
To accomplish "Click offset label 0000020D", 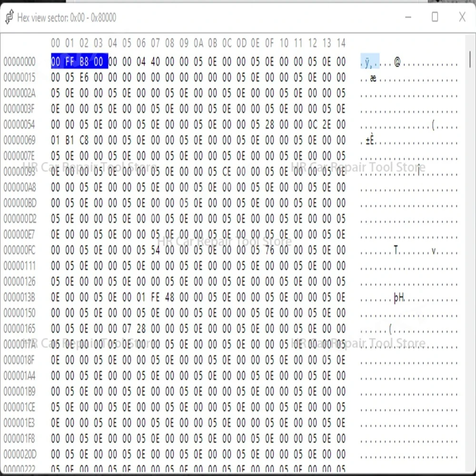I will 20,455.
